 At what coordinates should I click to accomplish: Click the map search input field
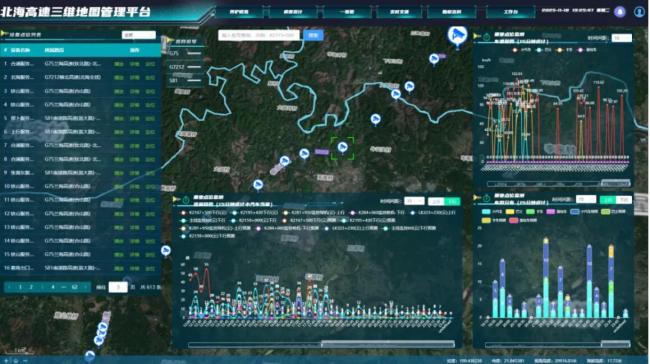pos(260,35)
